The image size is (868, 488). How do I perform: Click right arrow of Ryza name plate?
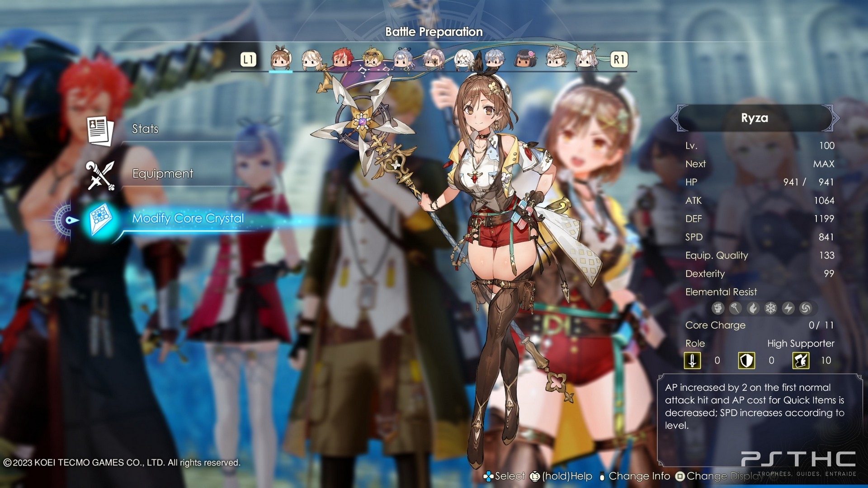coord(835,118)
